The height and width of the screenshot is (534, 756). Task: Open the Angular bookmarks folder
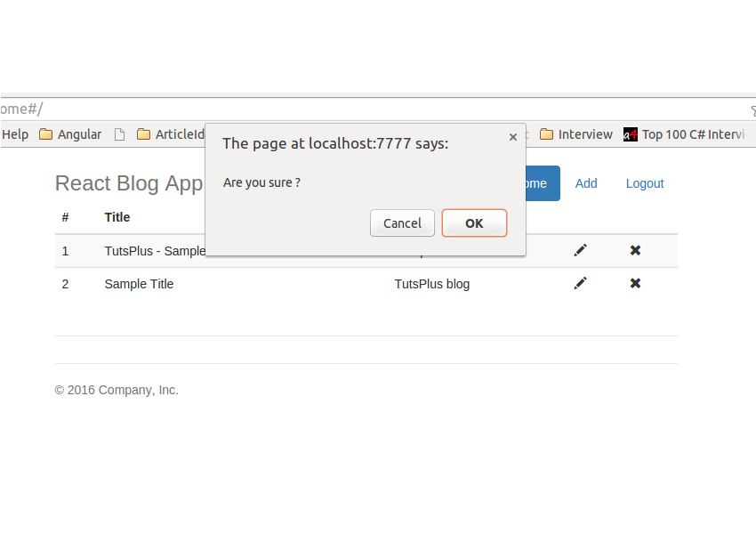(70, 134)
